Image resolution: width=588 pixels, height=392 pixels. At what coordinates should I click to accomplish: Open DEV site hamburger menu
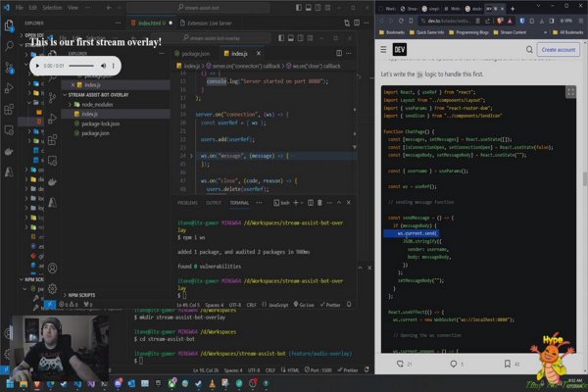[x=383, y=50]
